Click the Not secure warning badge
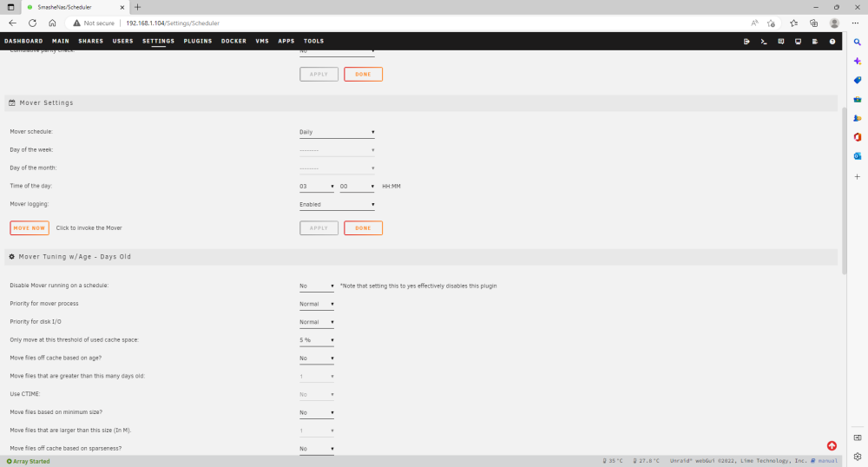 click(94, 23)
